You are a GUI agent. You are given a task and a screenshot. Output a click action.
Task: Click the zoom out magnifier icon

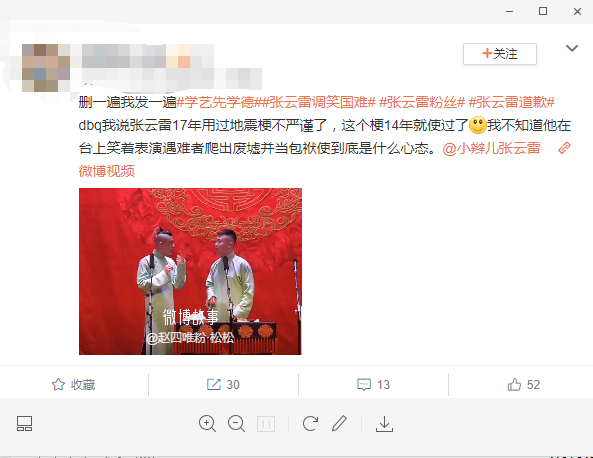(236, 423)
